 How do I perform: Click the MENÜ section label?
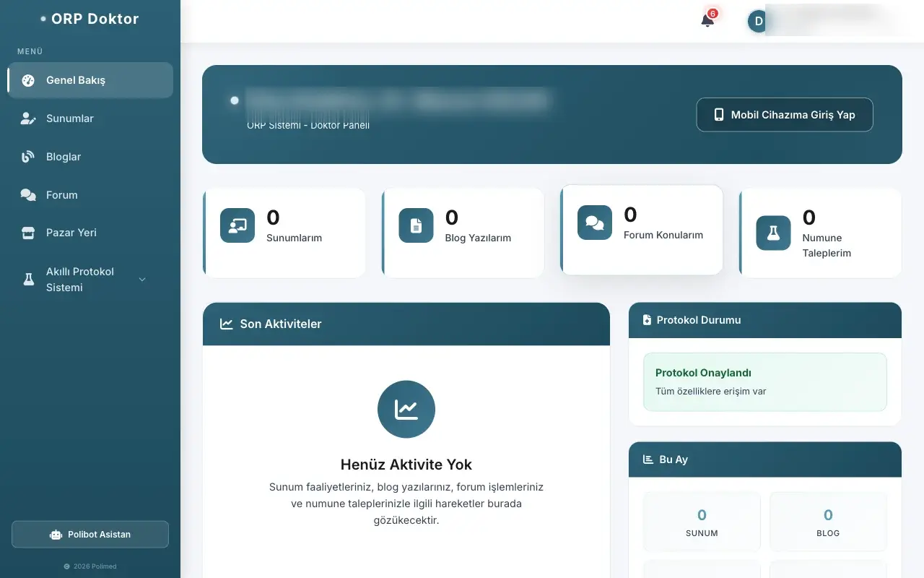click(x=30, y=52)
